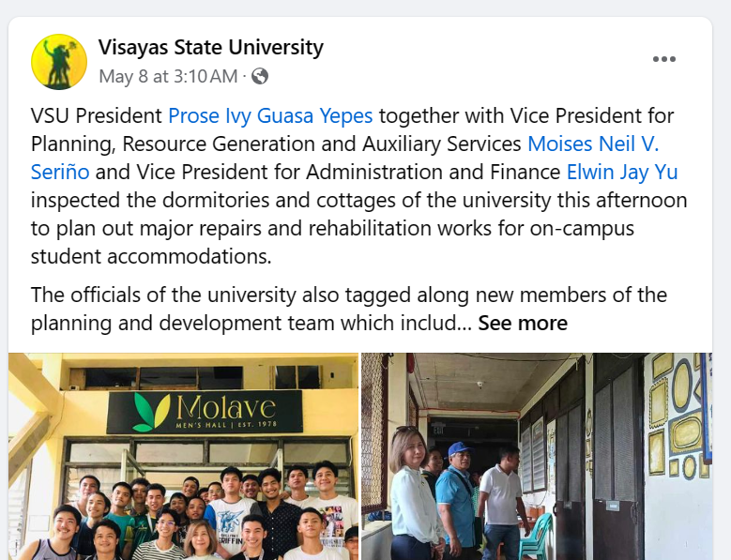Viewport: 731px width, 560px height.
Task: Expand post text with See more
Action: 523,324
